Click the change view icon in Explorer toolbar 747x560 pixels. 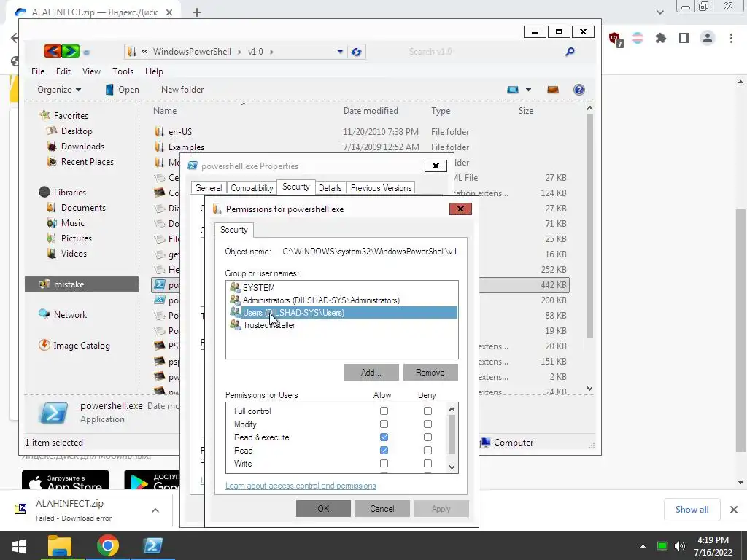tap(513, 90)
